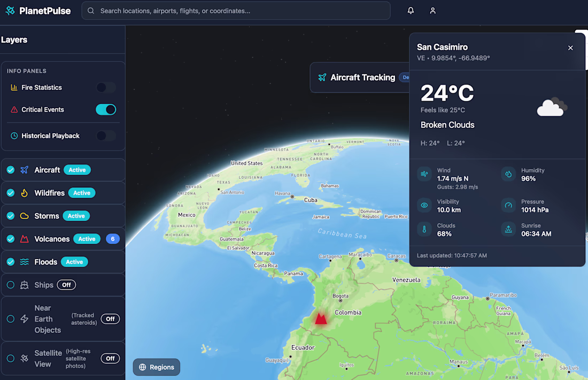The width and height of the screenshot is (588, 380).
Task: Click the broken clouds weather icon
Action: [552, 107]
